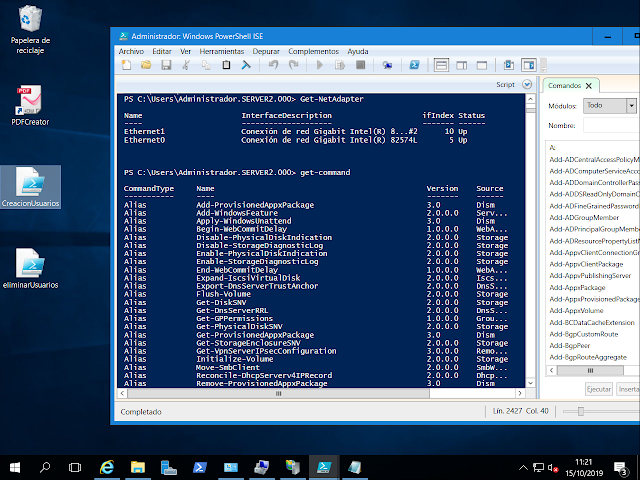Show script pane on right layout
Image resolution: width=640 pixels, height=480 pixels.
[x=462, y=65]
